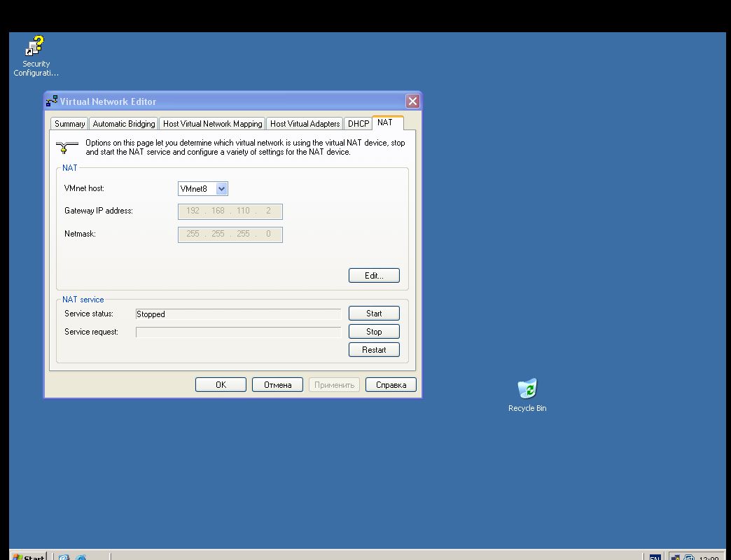Image resolution: width=731 pixels, height=560 pixels.
Task: Click the Gateway IP address field
Action: point(230,211)
